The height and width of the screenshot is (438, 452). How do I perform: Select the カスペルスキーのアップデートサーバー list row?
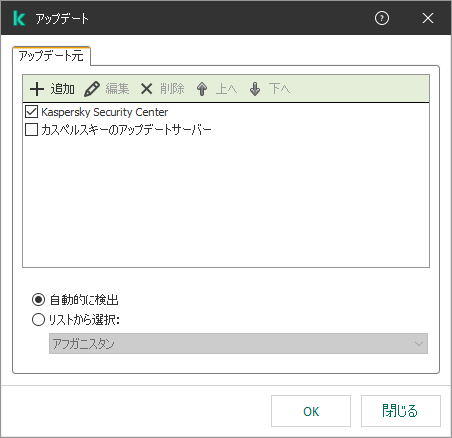(x=226, y=129)
